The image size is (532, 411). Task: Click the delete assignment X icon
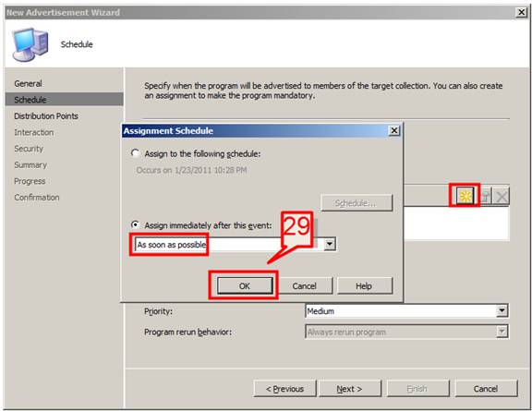pyautogui.click(x=502, y=196)
